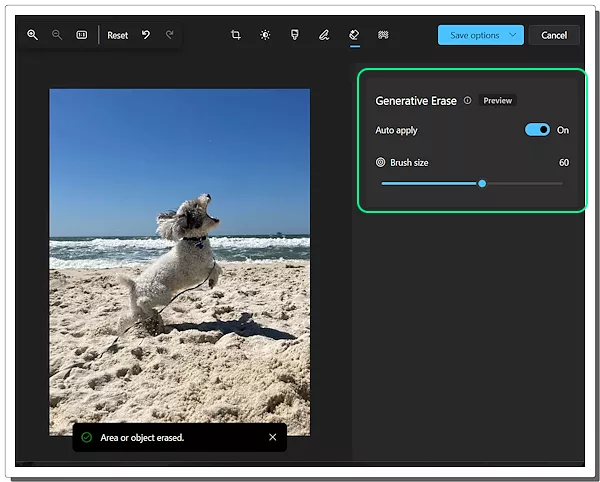Select the Crop tool
The image size is (600, 482).
(236, 35)
